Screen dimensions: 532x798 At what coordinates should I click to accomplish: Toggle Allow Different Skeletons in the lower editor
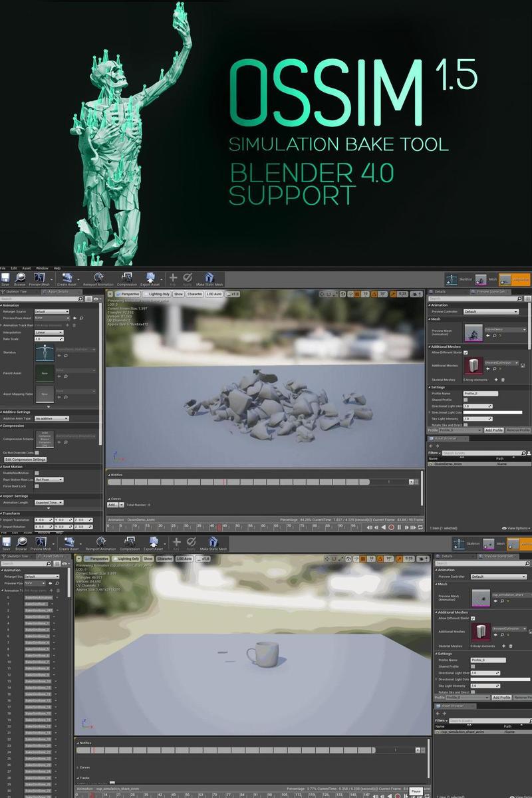(473, 618)
